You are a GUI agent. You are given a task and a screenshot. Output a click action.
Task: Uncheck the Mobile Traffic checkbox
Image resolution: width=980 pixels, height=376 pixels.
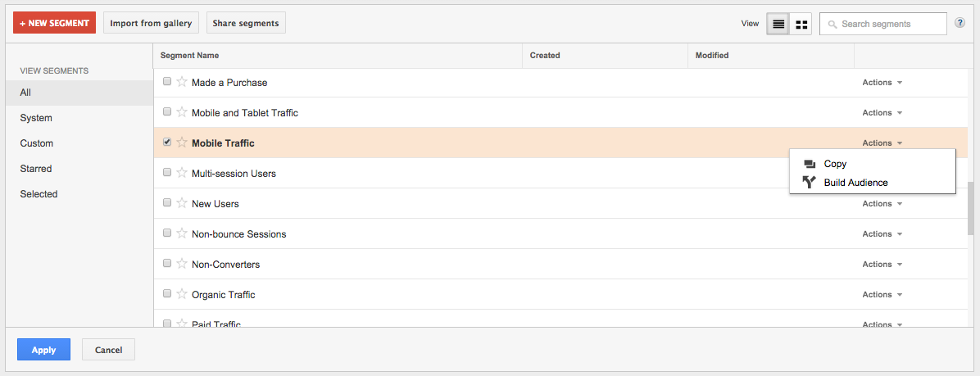point(167,142)
